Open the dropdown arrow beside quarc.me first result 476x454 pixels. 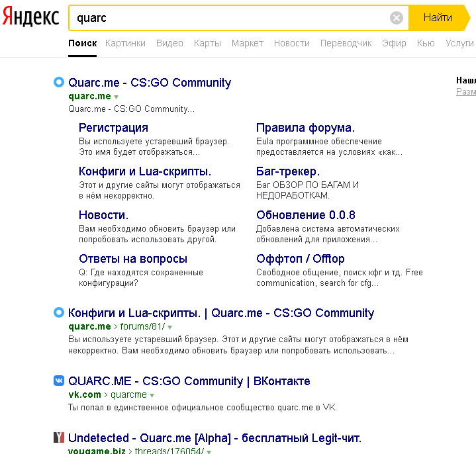[116, 97]
